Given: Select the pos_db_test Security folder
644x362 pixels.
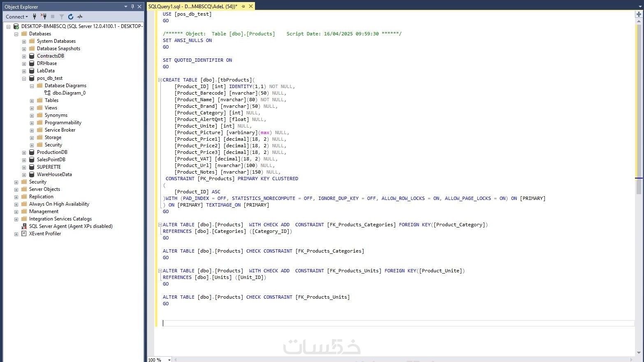Looking at the screenshot, I should (53, 145).
